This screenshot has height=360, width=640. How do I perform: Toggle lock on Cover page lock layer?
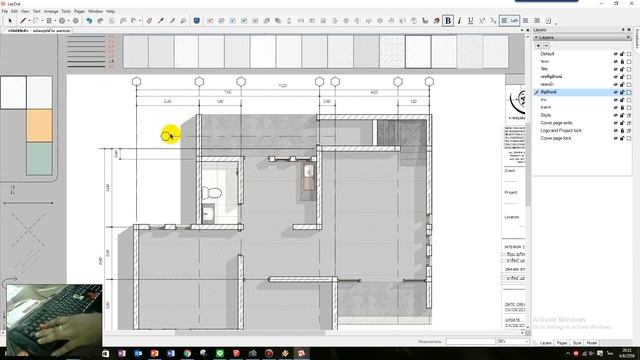tap(622, 138)
